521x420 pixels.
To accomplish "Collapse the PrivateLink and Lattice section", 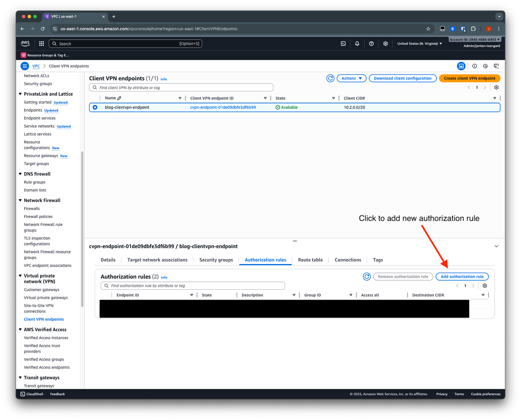I will click(20, 94).
